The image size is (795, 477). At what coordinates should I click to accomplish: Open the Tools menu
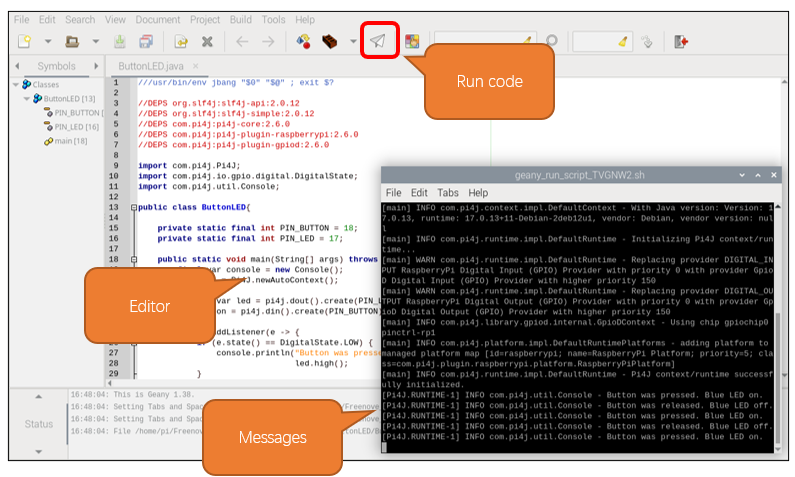[273, 19]
